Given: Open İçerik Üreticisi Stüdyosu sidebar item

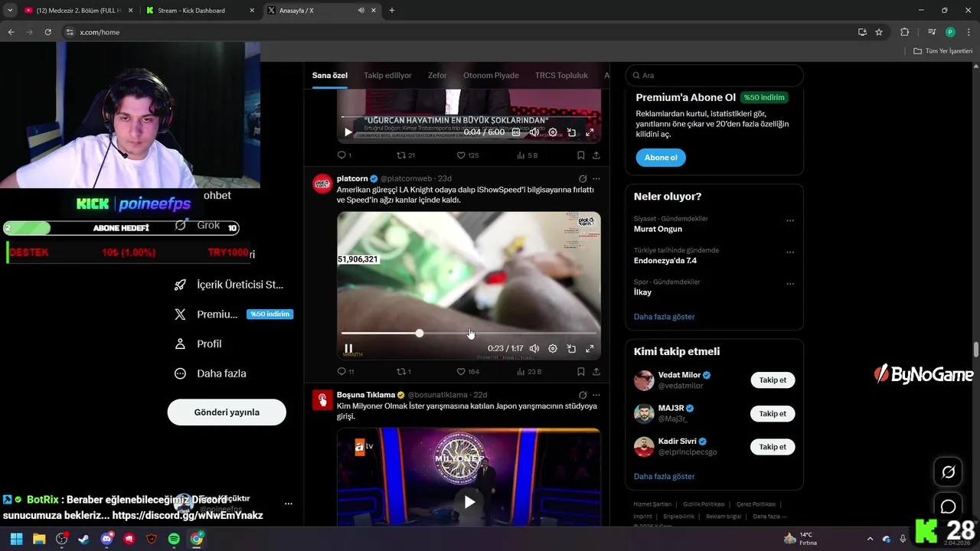Looking at the screenshot, I should (229, 285).
